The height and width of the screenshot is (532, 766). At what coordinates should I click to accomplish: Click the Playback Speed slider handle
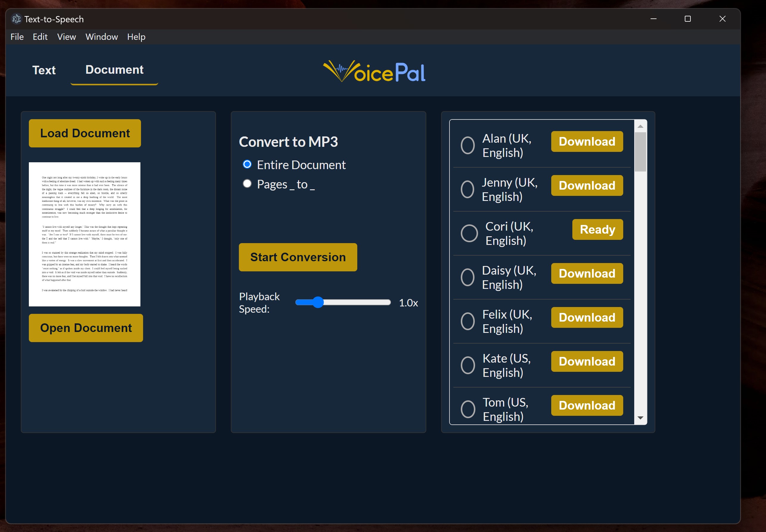point(318,302)
